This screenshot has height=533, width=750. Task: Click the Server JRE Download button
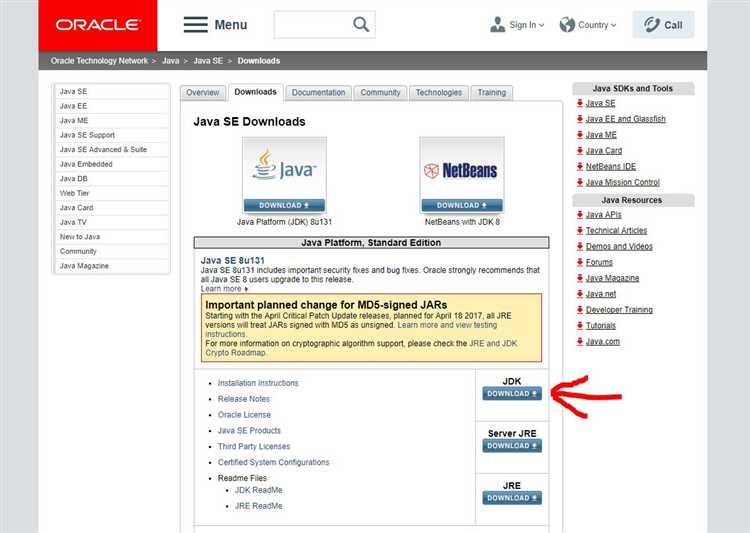512,445
